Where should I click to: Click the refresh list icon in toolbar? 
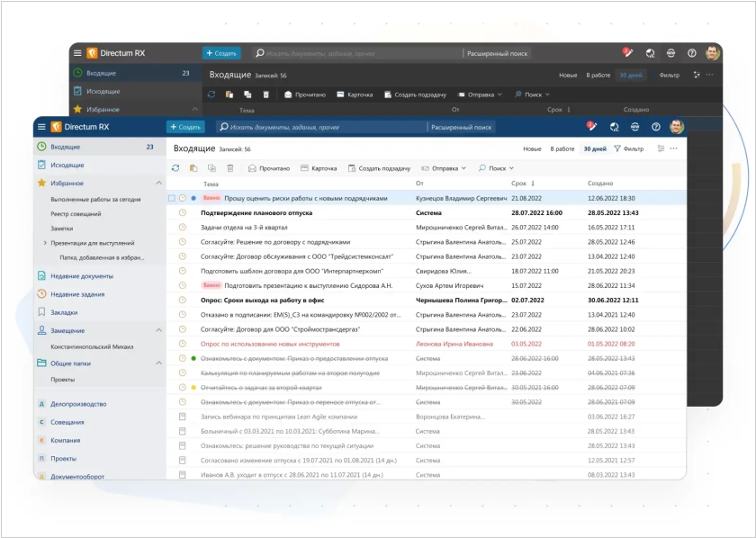(x=175, y=168)
